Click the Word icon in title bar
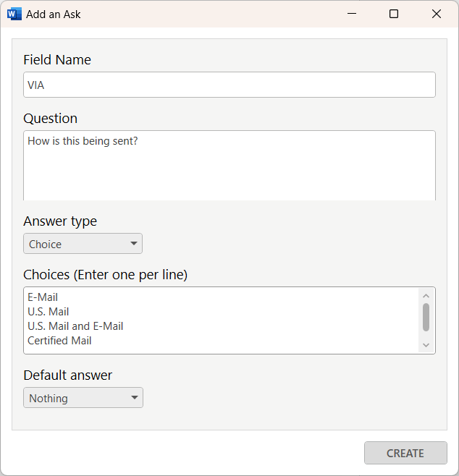459x476 pixels. coord(14,14)
